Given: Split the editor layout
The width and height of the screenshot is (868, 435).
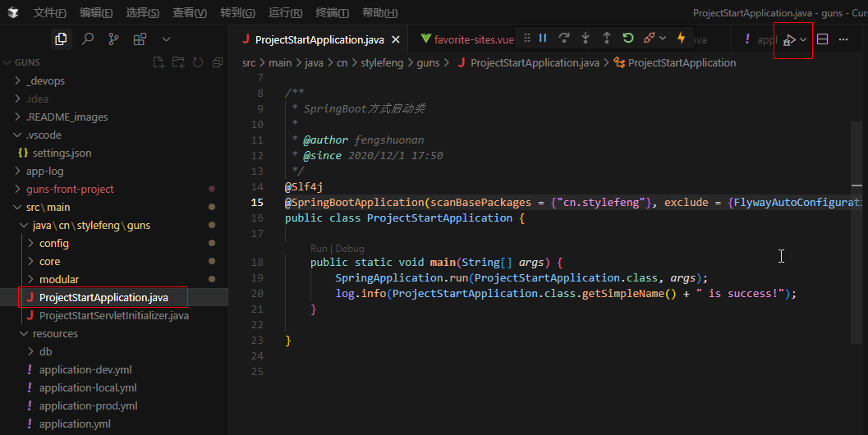Looking at the screenshot, I should click(822, 39).
